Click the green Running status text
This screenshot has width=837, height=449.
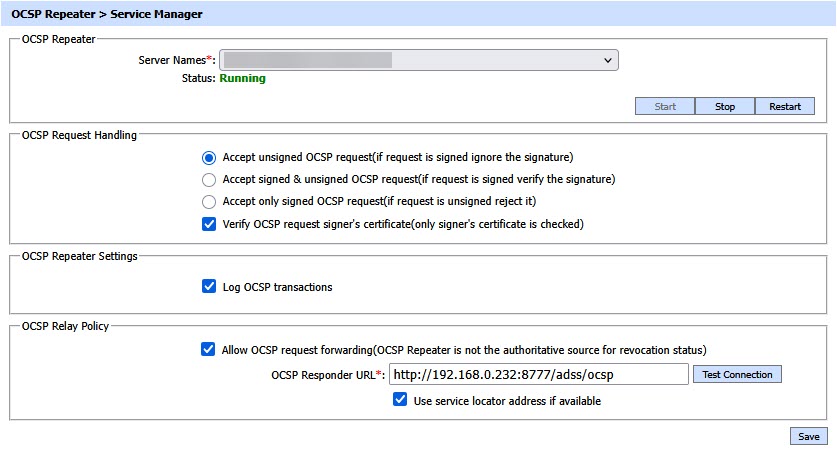pyautogui.click(x=242, y=78)
